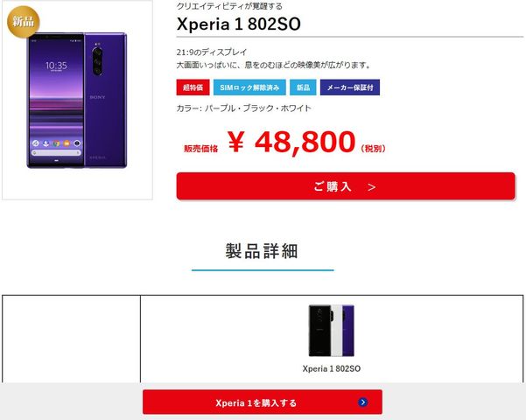The height and width of the screenshot is (420, 526).
Task: Click the blue chevron circle icon on bottom button
Action: click(x=362, y=402)
